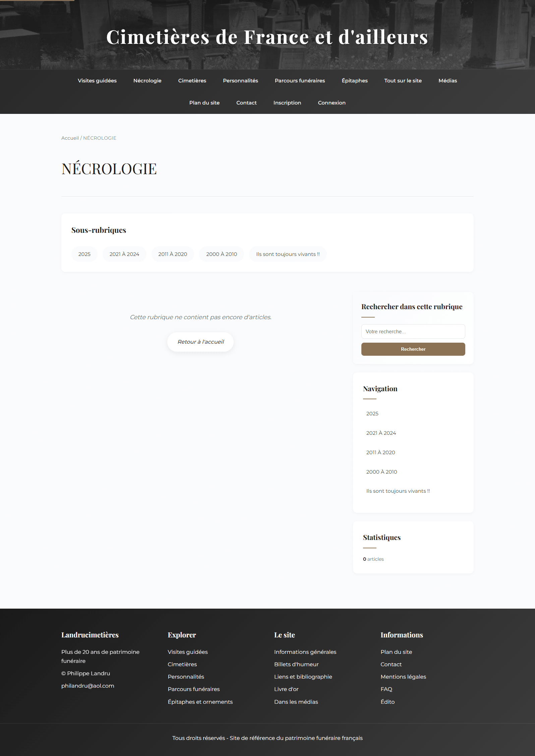Image resolution: width=535 pixels, height=756 pixels.
Task: Choose the 2000 À 2010 sous-rubrique chip
Action: click(221, 254)
